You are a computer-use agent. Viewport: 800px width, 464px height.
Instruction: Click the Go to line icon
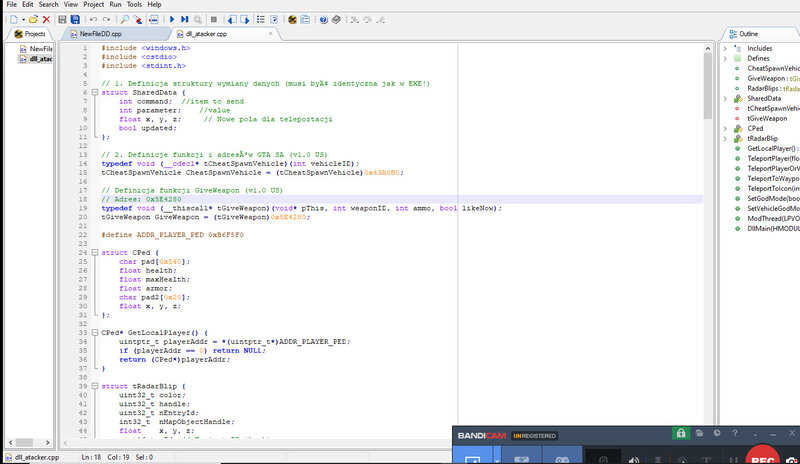(153, 19)
